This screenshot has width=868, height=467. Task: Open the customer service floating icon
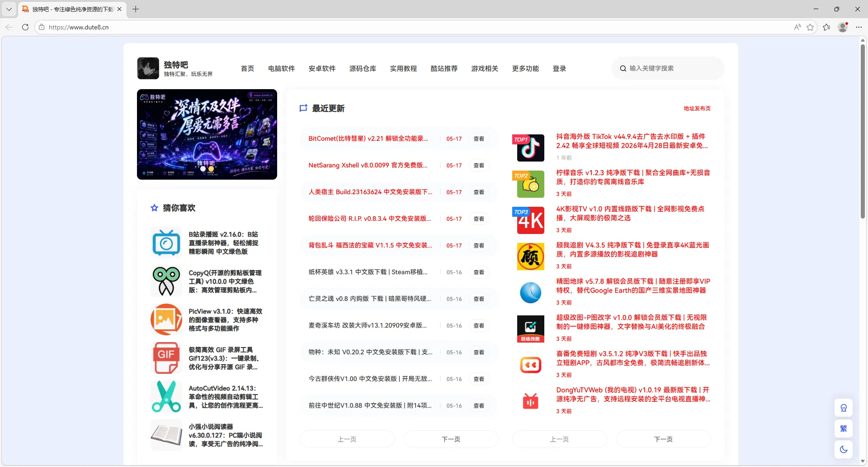pyautogui.click(x=844, y=408)
